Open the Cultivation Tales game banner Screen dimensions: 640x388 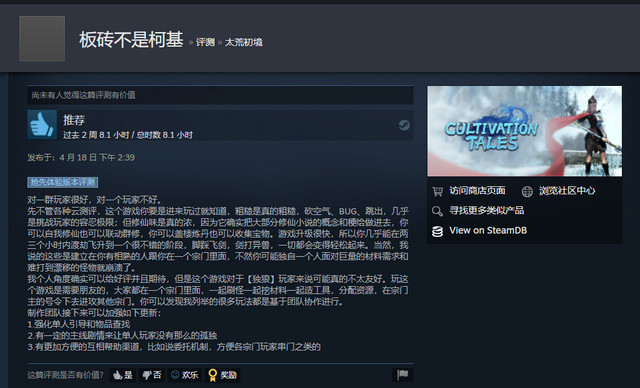pyautogui.click(x=525, y=131)
